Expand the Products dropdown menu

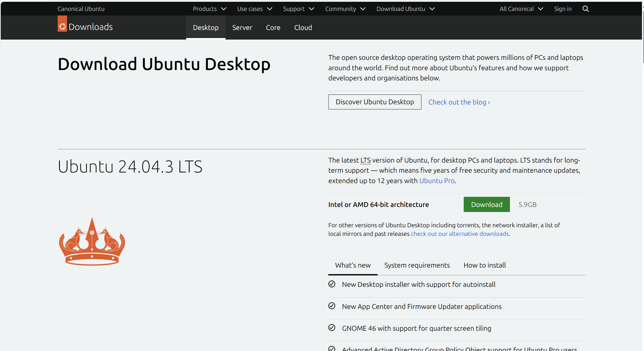(x=209, y=9)
